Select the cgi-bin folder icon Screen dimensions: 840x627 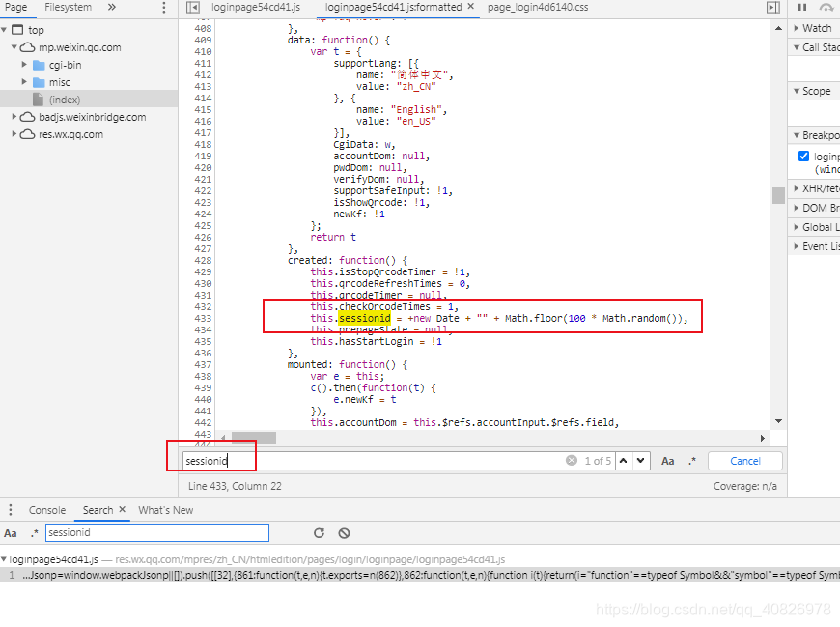point(39,65)
